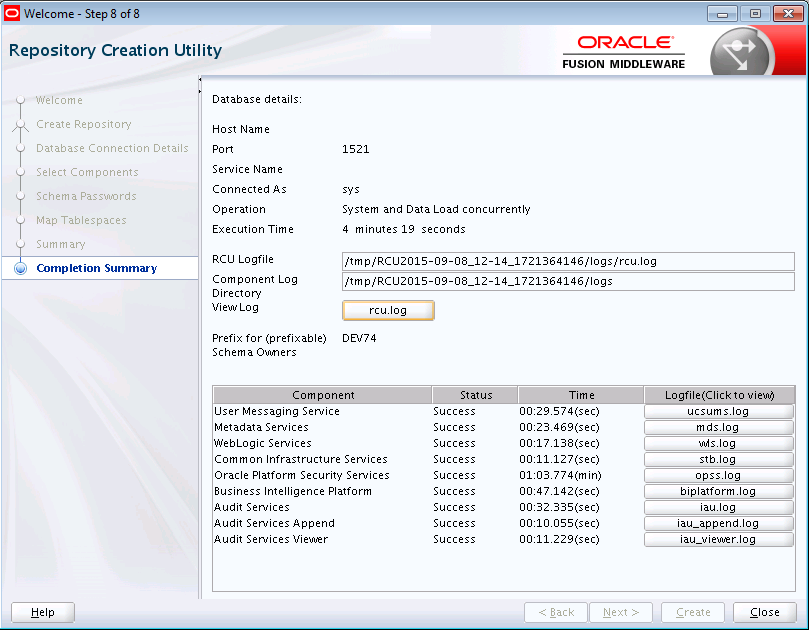Open the Help button
The image size is (809, 630).
tap(43, 612)
